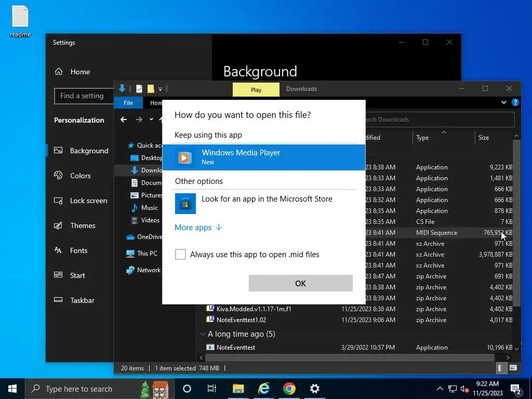Viewport: 532px width, 399px height.
Task: Select Documents in navigation pane
Action: point(146,182)
